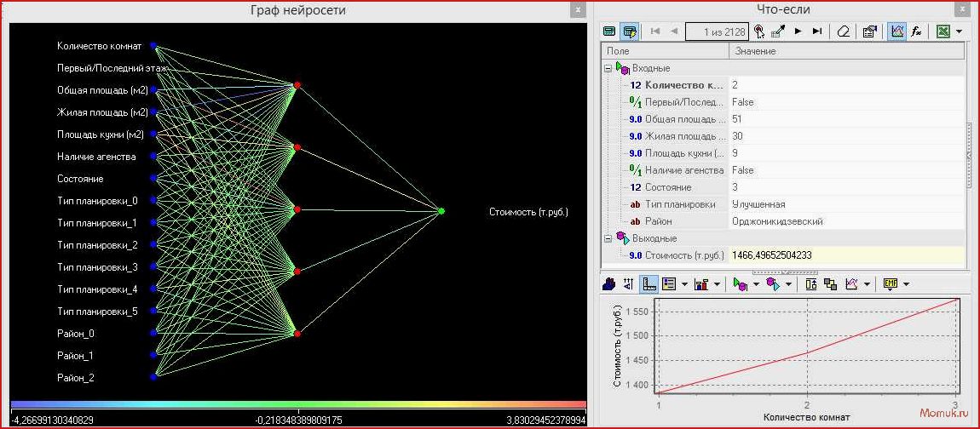The height and width of the screenshot is (429, 980).
Task: Open the bar chart type dropdown
Action: pos(716,285)
